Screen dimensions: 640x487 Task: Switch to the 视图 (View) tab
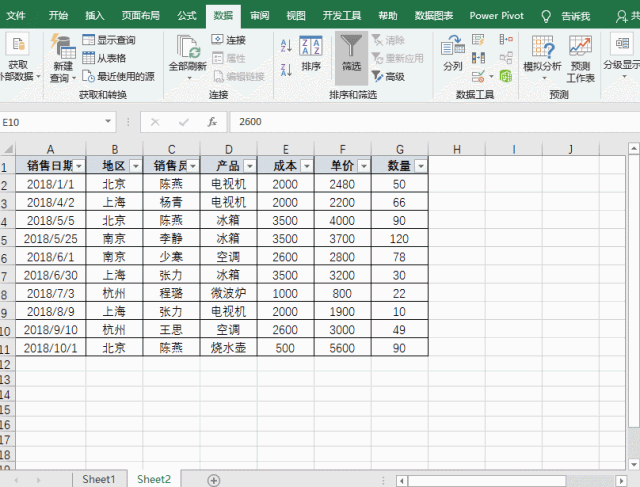click(x=296, y=16)
